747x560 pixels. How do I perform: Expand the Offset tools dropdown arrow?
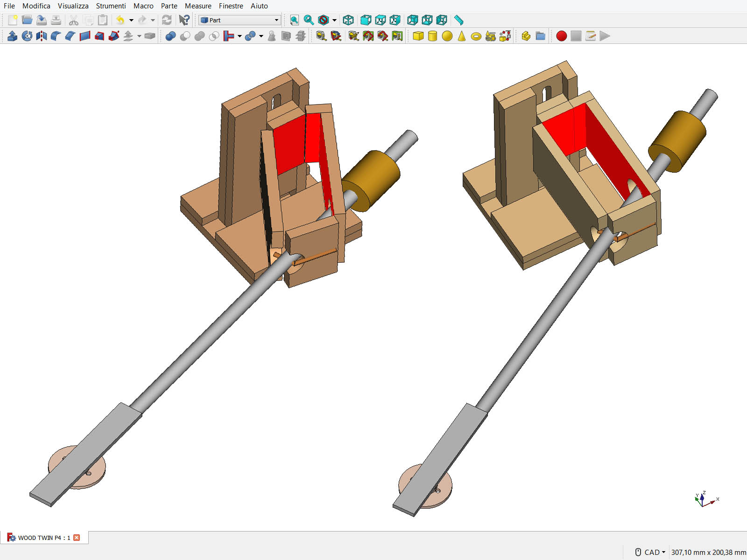point(139,36)
